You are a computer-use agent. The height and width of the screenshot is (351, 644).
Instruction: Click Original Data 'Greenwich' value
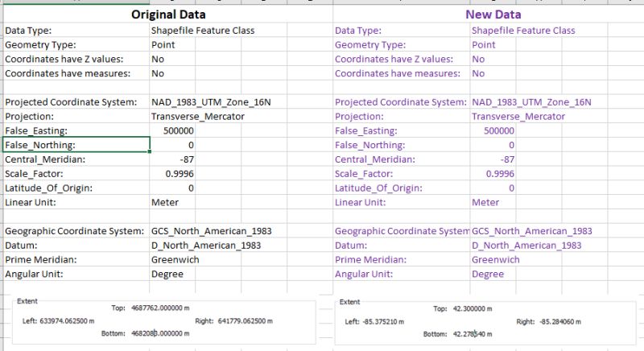[x=175, y=260]
